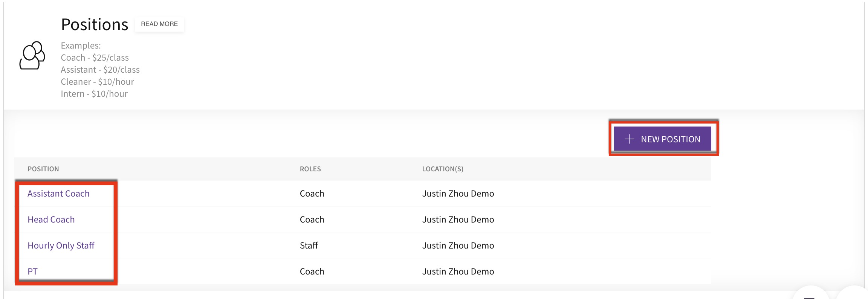Viewport: 868px width, 299px height.
Task: Click the 'Cleaner - $10/hour' example text
Action: point(98,82)
